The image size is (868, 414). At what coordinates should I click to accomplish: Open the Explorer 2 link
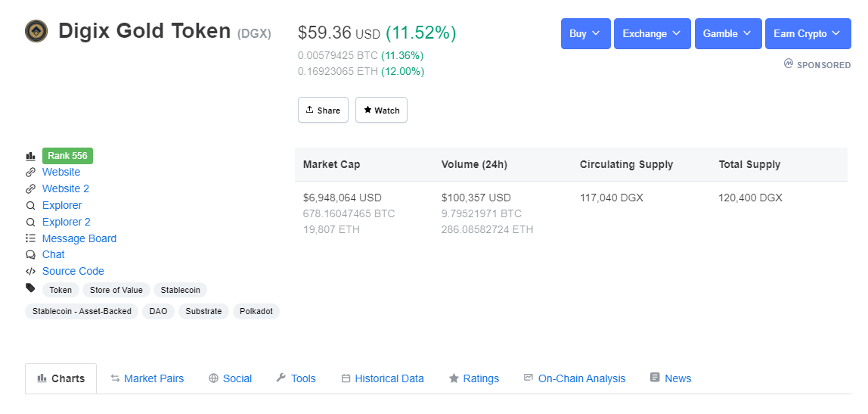(67, 223)
